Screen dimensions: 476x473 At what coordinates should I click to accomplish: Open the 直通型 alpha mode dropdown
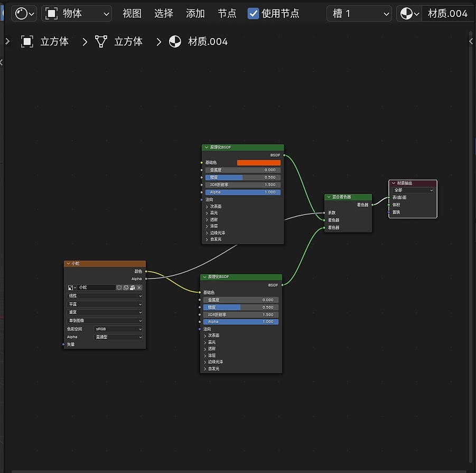point(118,337)
